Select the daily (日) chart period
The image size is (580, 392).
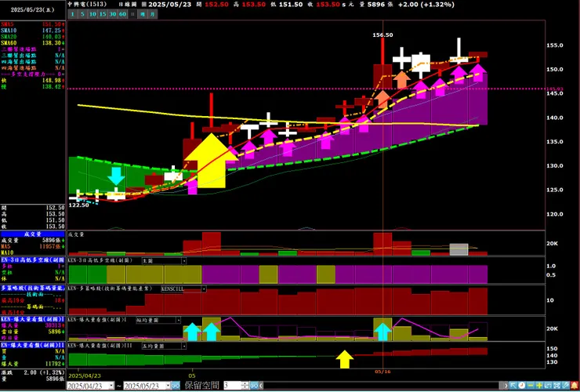pyautogui.click(x=132, y=14)
